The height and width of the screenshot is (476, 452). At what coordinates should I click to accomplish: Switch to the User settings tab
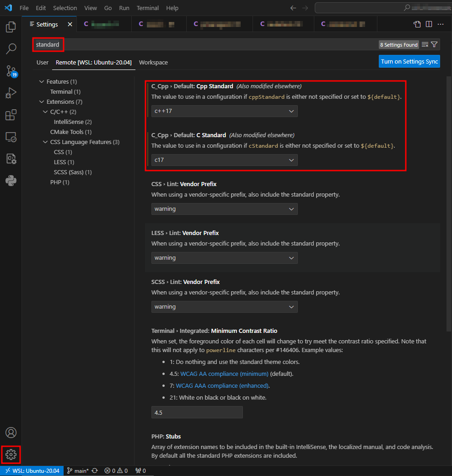(43, 62)
